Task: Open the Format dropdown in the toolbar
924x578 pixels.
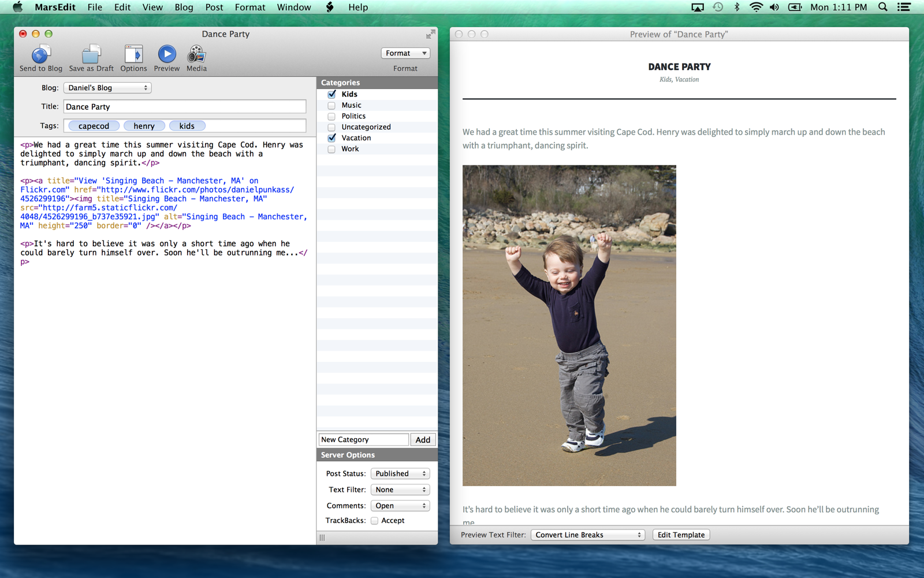Action: 405,53
